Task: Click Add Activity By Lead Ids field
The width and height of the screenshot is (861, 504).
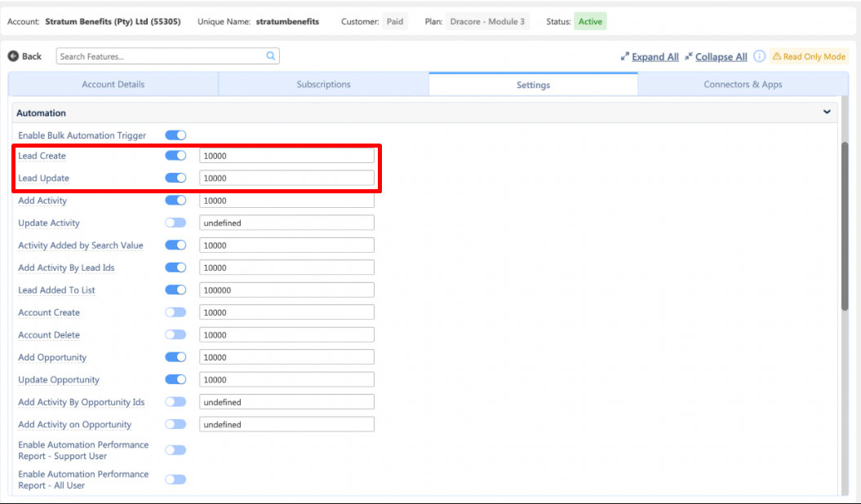Action: pos(286,267)
